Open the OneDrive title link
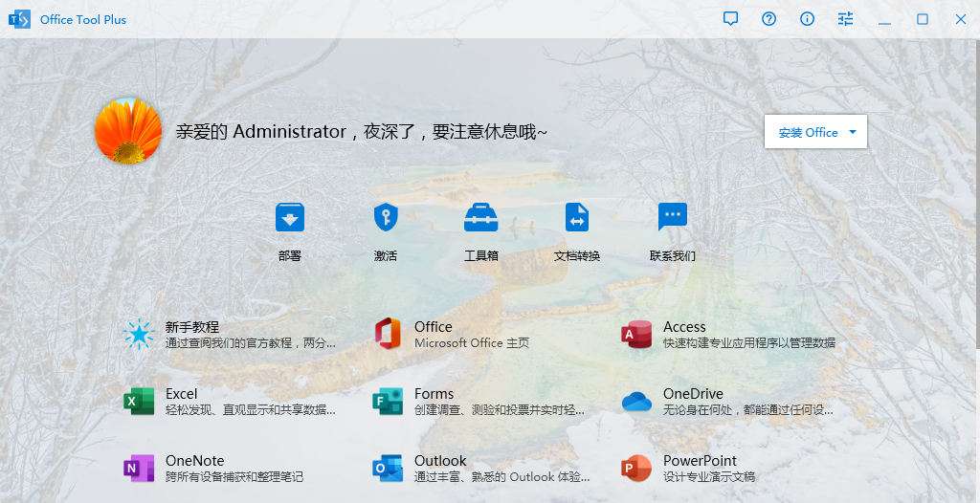 [693, 394]
